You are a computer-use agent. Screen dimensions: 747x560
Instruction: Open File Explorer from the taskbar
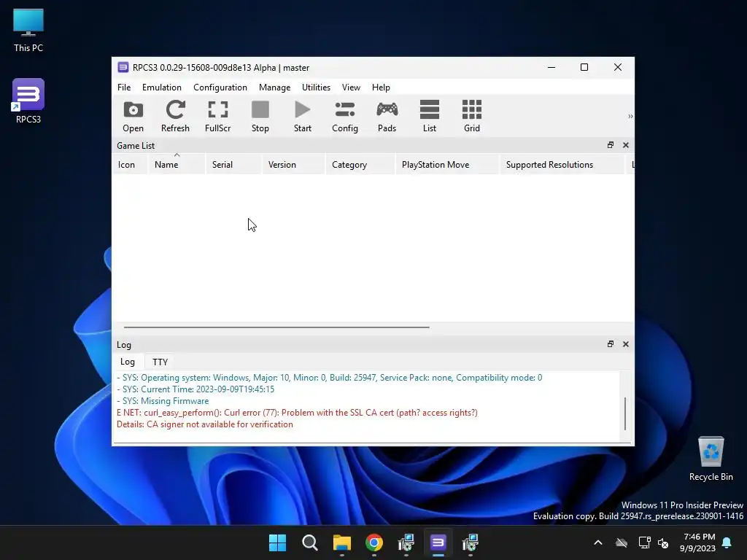click(341, 542)
